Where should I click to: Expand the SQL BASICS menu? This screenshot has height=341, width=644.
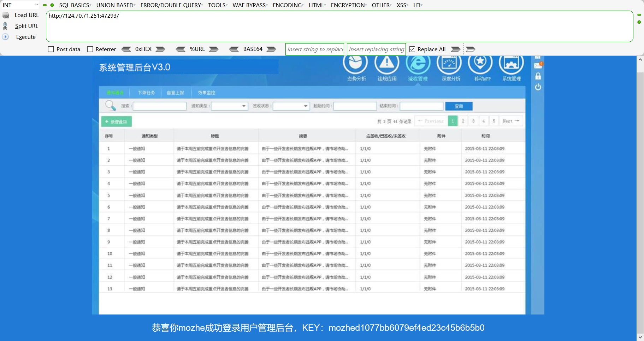click(75, 5)
